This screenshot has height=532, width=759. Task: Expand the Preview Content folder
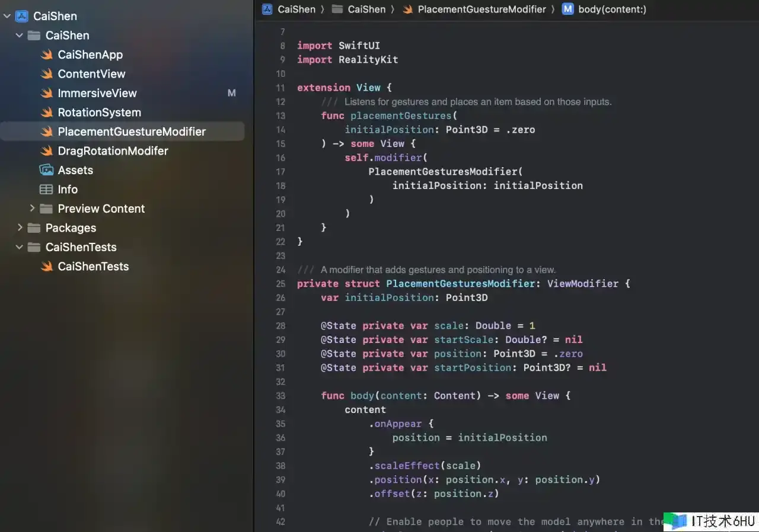(x=32, y=209)
